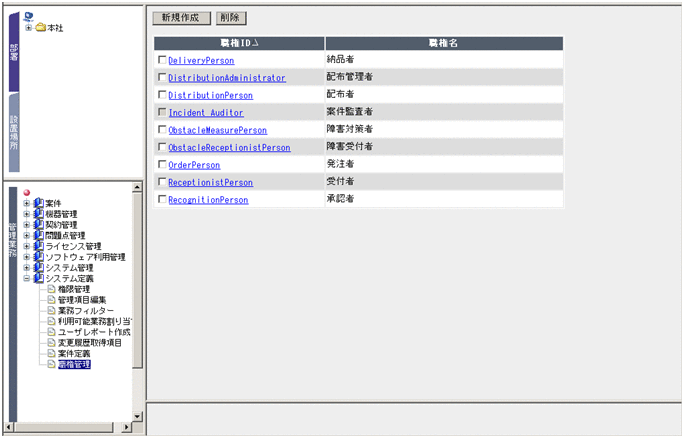Click the 職権管理 document icon
Screen dimensions: 685x440
point(51,364)
